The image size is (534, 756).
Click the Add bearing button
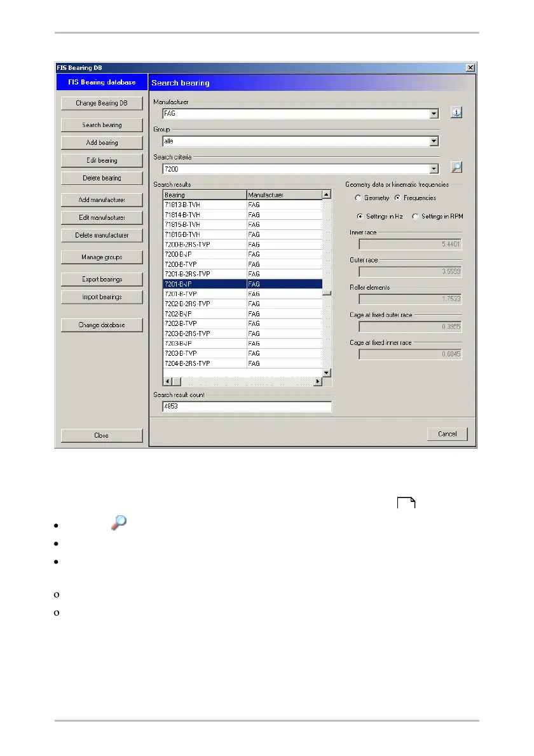pos(102,143)
